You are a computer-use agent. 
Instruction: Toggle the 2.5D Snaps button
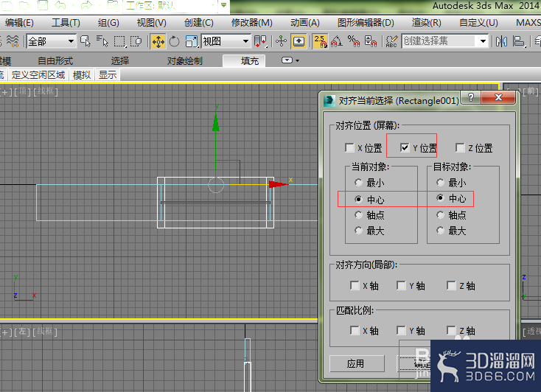(x=320, y=41)
